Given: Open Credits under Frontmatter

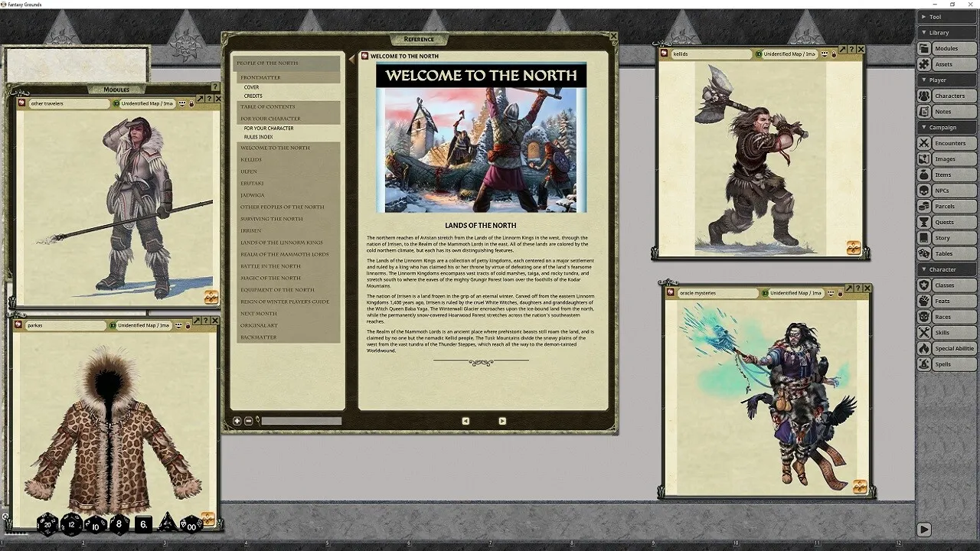Looking at the screenshot, I should [x=253, y=96].
